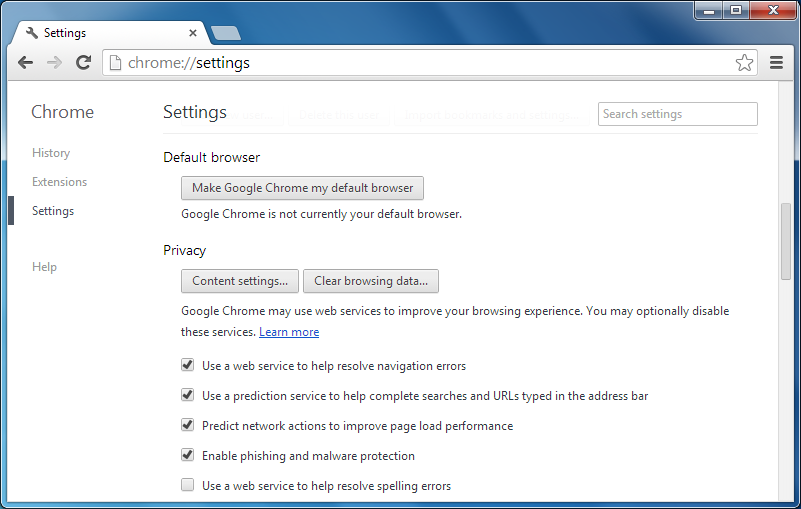Click the vertical scrollbar thumb
801x509 pixels.
pos(786,241)
